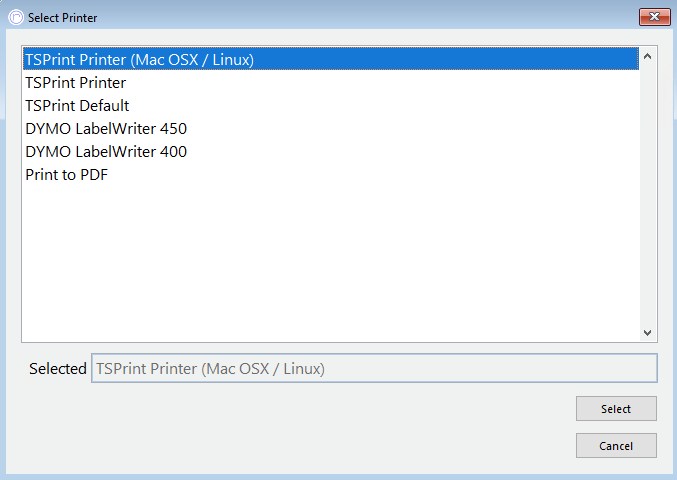Click the Selected printer text field
This screenshot has height=480, width=677.
click(374, 368)
